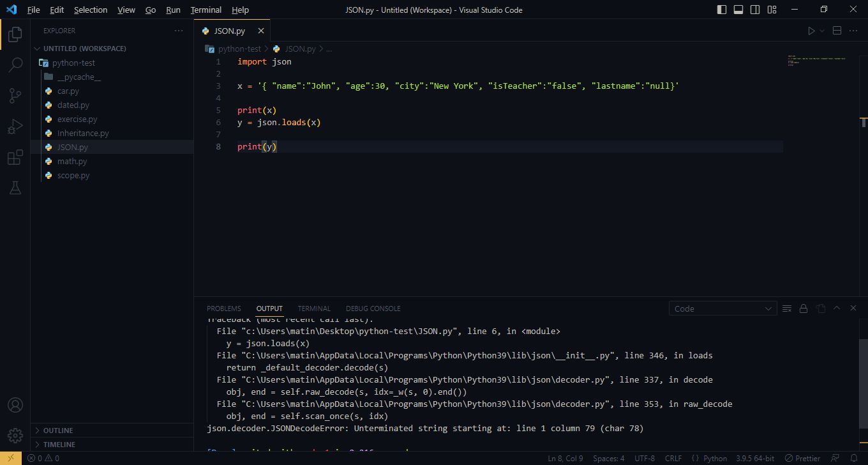Click the Run Python File play button
Image resolution: width=868 pixels, height=465 pixels.
point(811,31)
